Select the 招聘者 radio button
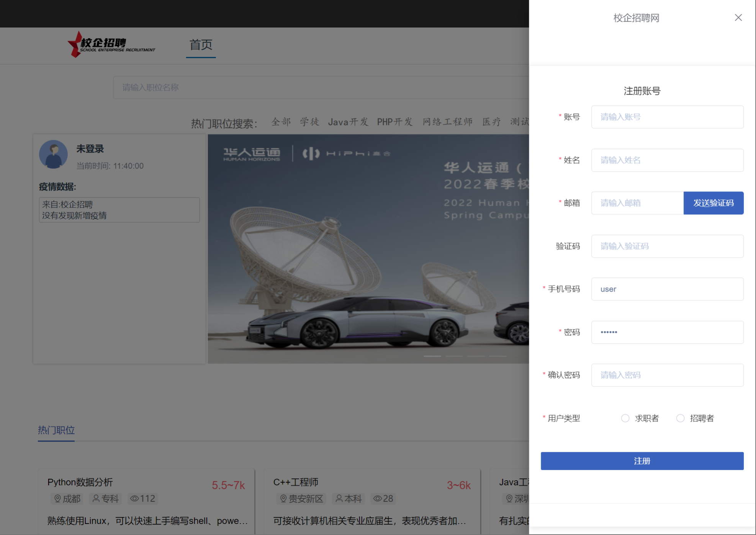 click(x=680, y=418)
